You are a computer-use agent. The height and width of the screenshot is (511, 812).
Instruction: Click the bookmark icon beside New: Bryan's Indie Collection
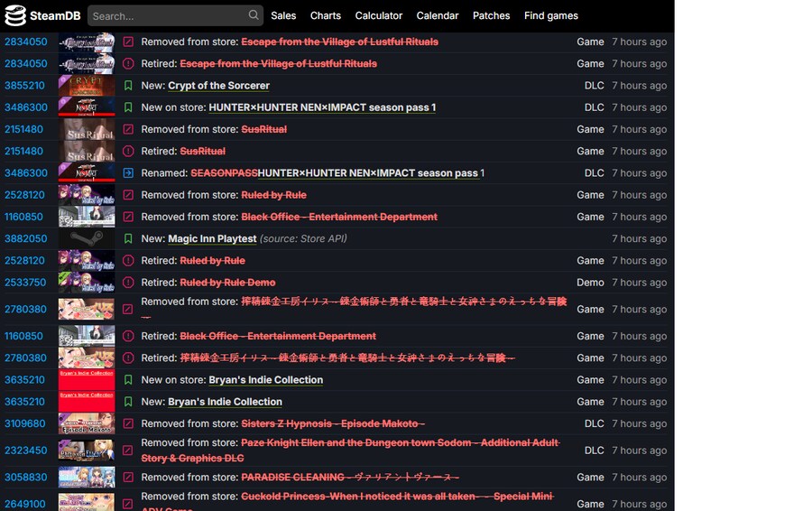128,402
